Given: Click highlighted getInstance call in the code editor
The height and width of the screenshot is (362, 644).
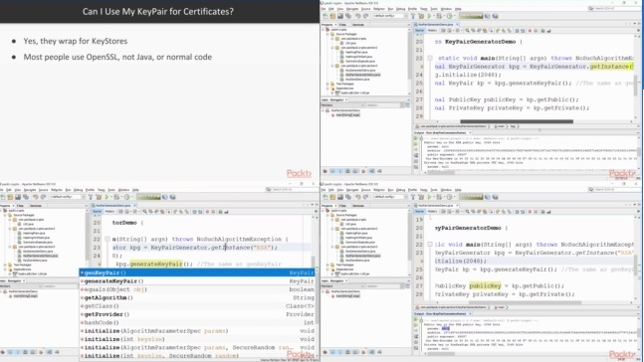Looking at the screenshot, I should click(x=611, y=67).
